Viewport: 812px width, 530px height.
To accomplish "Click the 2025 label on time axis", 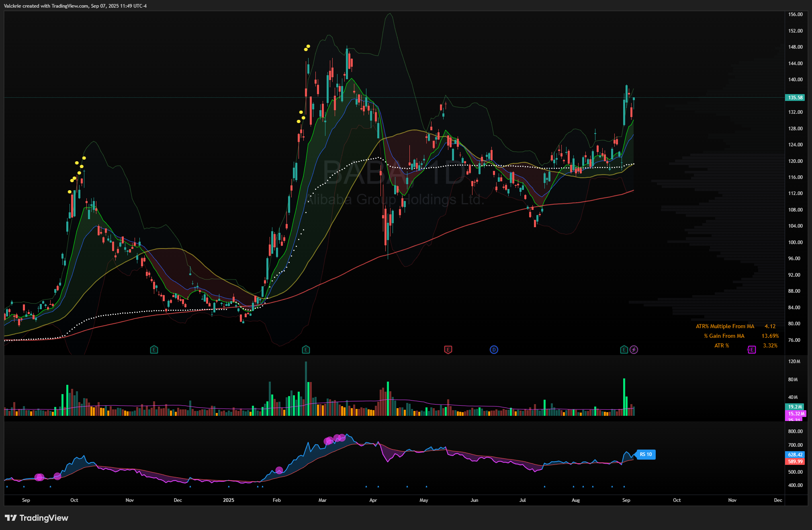I will pyautogui.click(x=228, y=500).
